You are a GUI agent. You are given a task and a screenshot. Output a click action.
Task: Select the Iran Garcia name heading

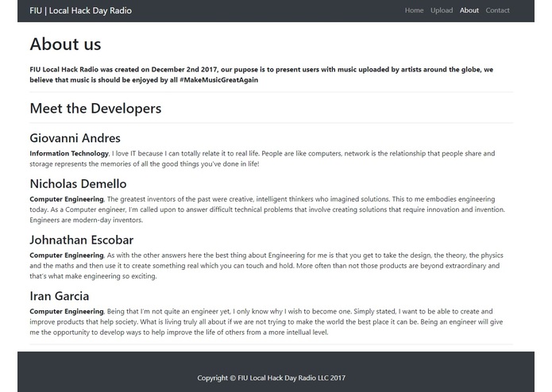coord(59,296)
